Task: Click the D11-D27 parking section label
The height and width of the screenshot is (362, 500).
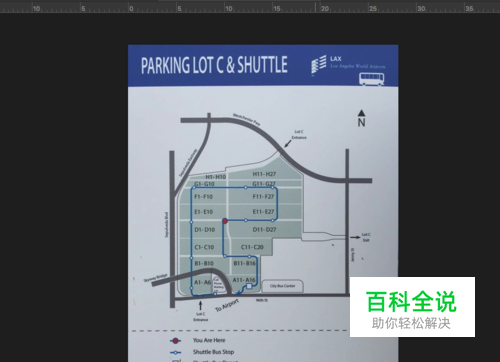Action: pos(264,229)
